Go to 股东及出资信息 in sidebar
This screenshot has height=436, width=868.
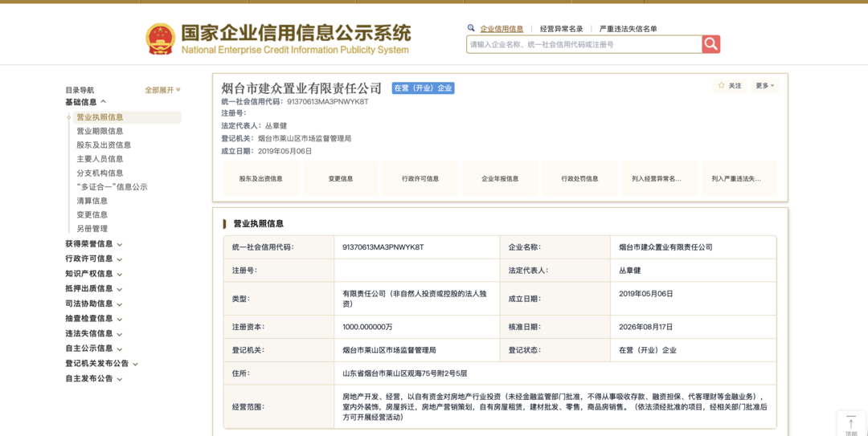pos(104,145)
